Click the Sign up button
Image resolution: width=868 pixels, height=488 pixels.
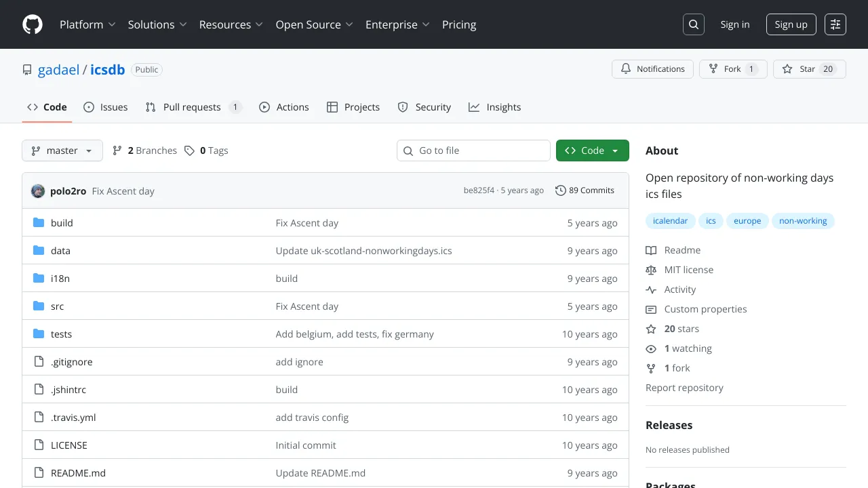pos(791,24)
